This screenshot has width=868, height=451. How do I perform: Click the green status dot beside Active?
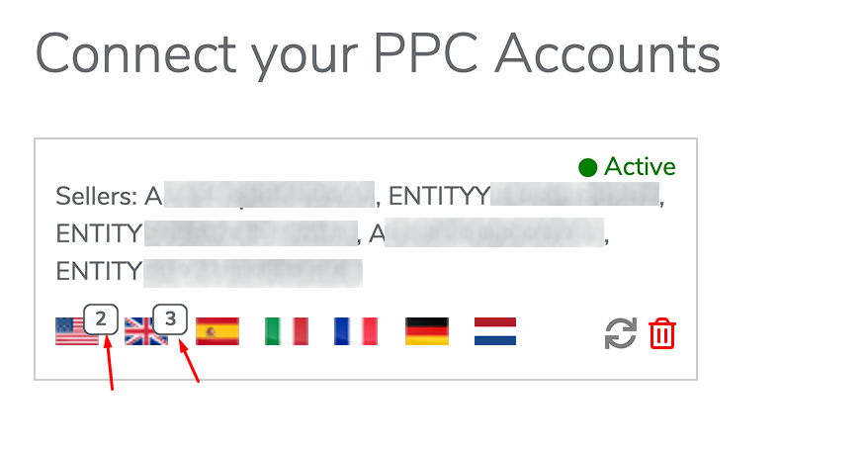[x=588, y=167]
